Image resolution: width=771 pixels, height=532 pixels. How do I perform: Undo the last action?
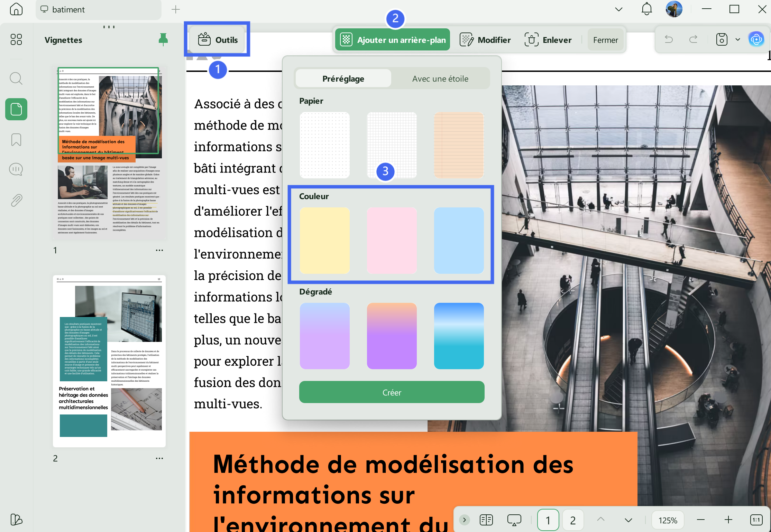coord(669,39)
